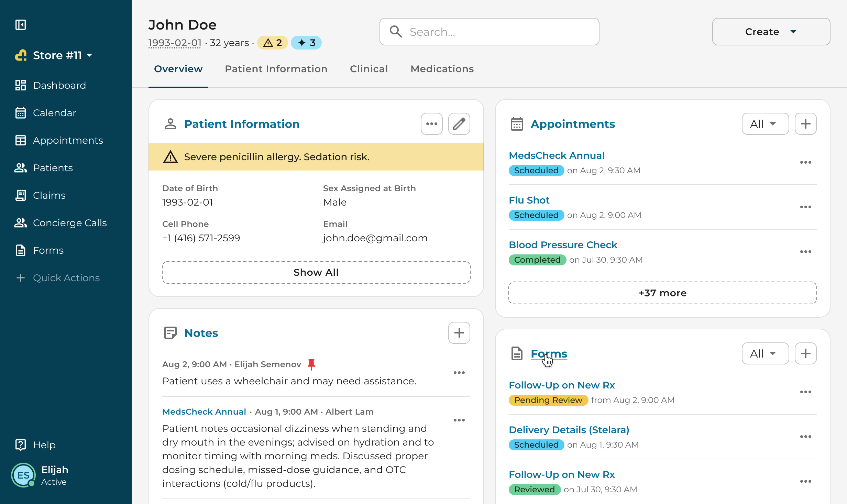This screenshot has width=847, height=504.
Task: Open options for Flu Shot appointment
Action: click(x=805, y=207)
